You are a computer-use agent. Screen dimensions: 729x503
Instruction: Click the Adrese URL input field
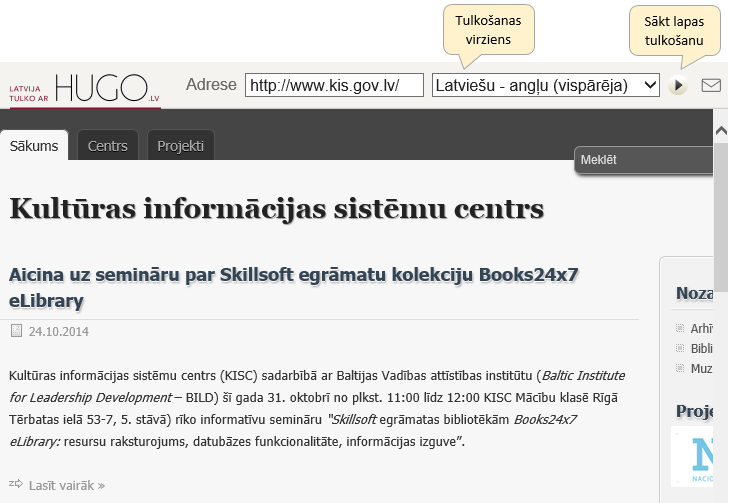(x=334, y=86)
